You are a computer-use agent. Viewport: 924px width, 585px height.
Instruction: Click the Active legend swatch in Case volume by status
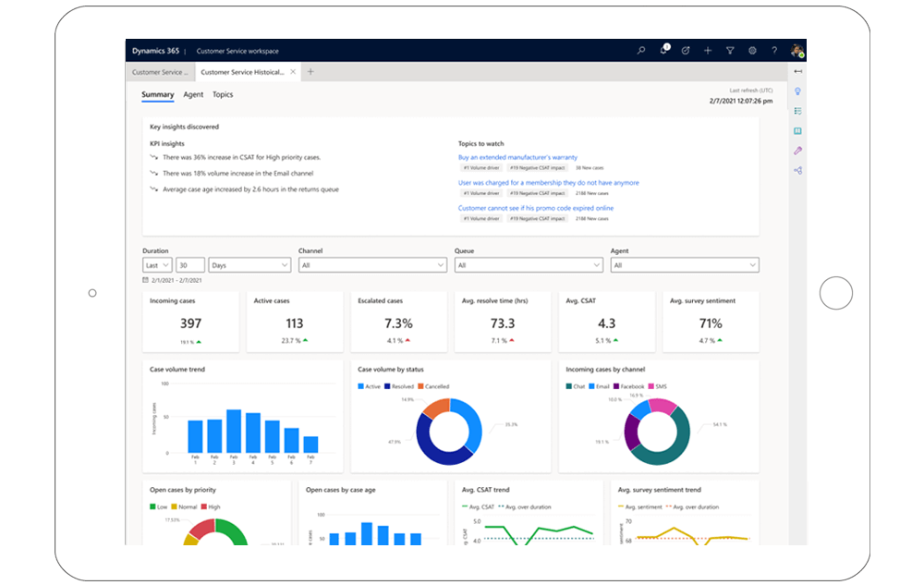[360, 386]
